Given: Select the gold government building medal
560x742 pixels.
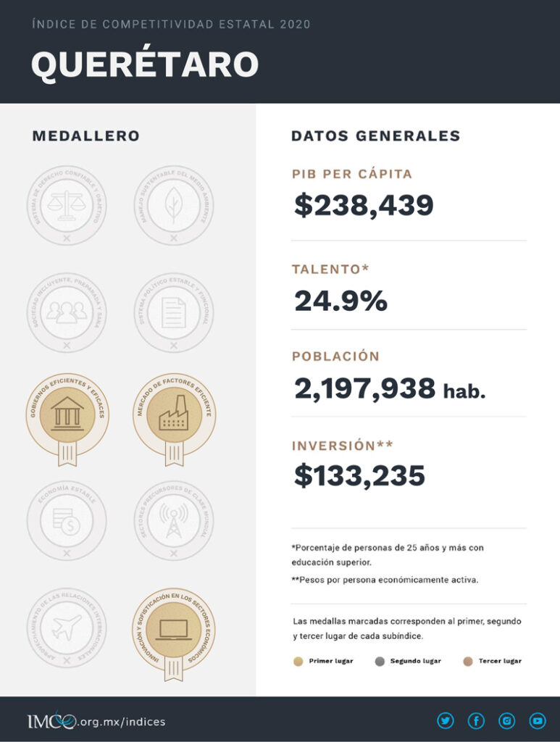Looking at the screenshot, I should [67, 416].
